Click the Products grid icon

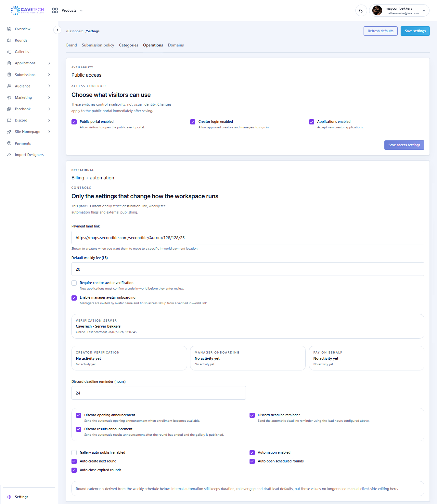pos(55,10)
